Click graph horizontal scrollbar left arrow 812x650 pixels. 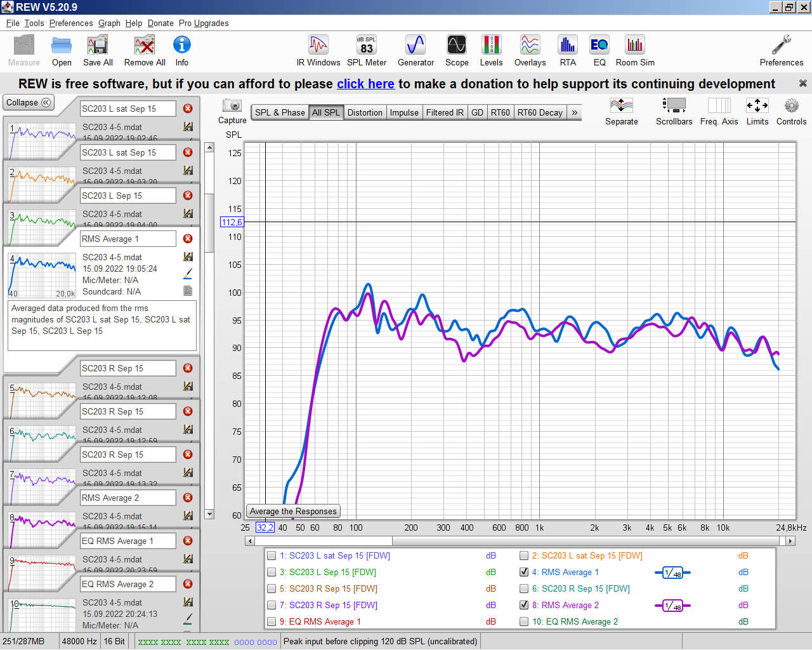tap(250, 541)
